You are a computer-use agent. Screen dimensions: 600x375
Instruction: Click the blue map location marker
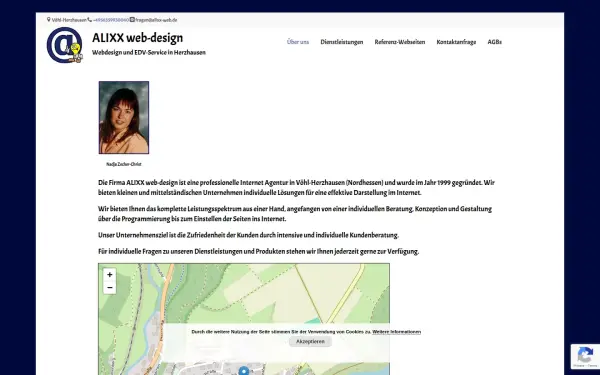[x=244, y=370]
